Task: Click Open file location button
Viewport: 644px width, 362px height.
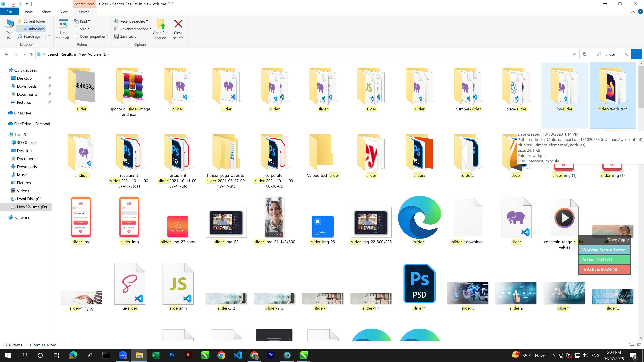Action: click(160, 29)
